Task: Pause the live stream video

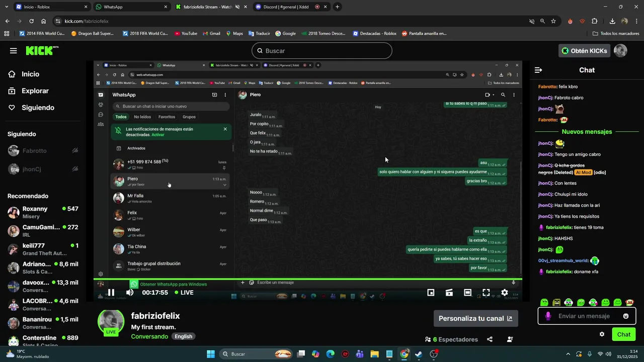Action: (111, 293)
